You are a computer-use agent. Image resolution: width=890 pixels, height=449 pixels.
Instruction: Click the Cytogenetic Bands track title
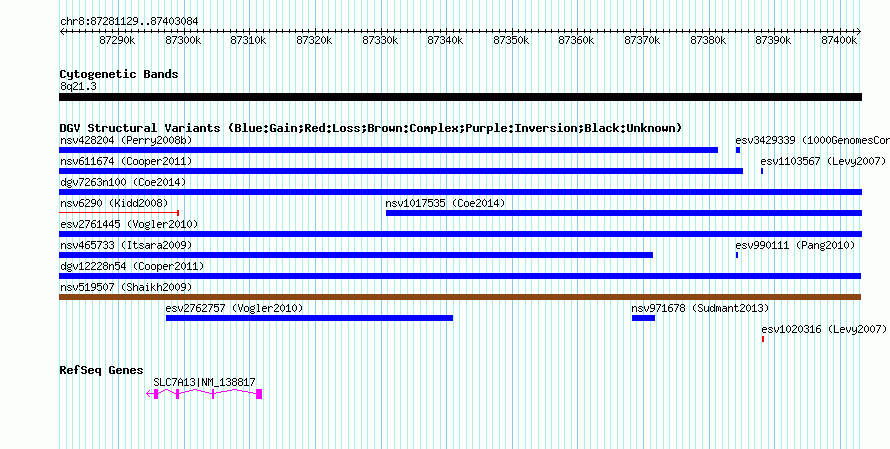point(119,74)
